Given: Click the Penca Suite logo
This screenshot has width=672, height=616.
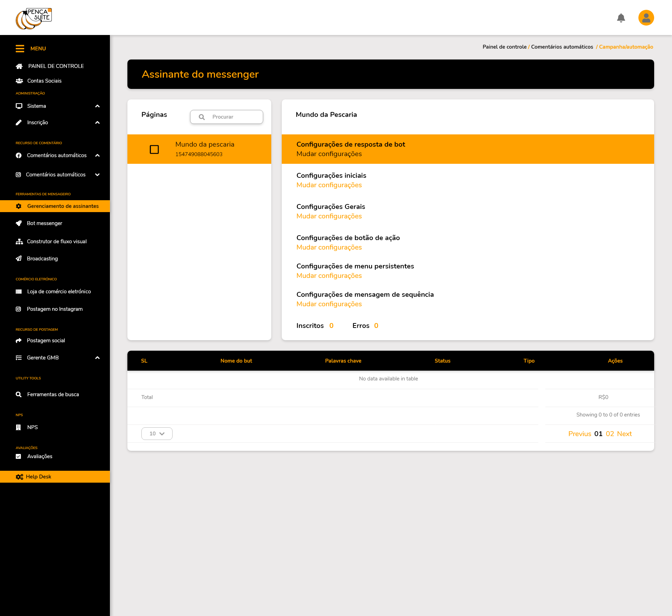Looking at the screenshot, I should (x=34, y=18).
